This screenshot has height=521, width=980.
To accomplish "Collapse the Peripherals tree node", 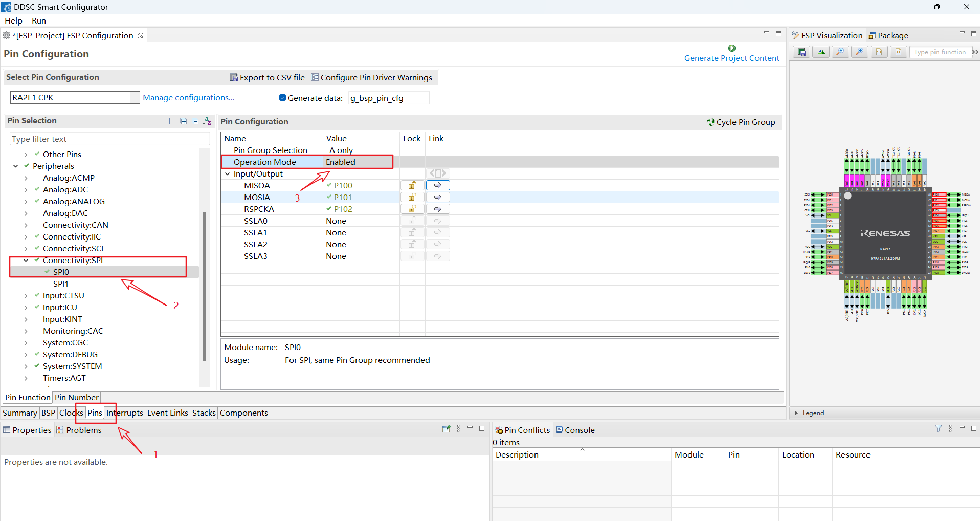I will click(16, 166).
